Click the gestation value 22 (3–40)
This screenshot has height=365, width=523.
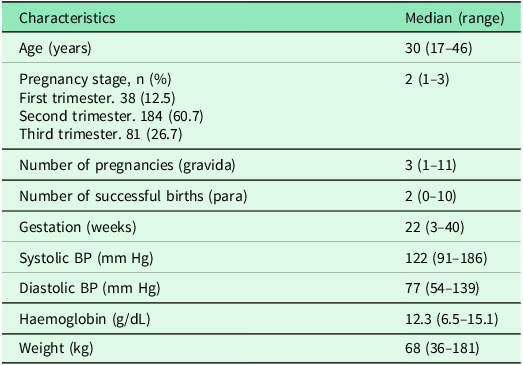pyautogui.click(x=435, y=227)
